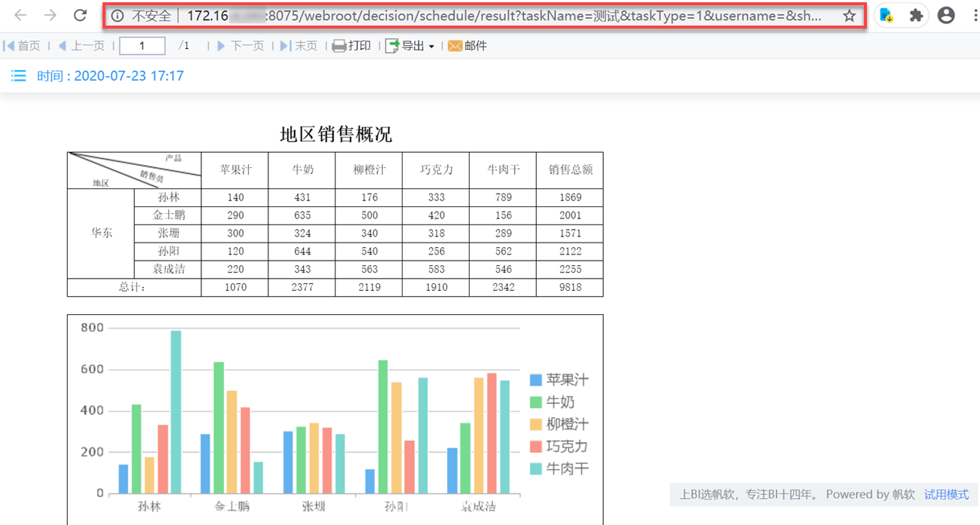The height and width of the screenshot is (525, 980).
Task: Click salesperson cell 袁成洁 in table
Action: (169, 270)
